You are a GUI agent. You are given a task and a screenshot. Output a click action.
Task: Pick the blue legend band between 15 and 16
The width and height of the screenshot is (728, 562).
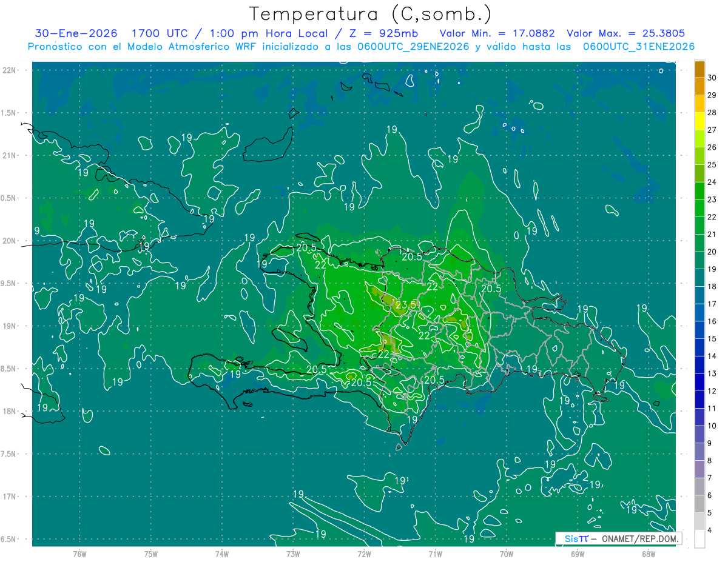699,330
